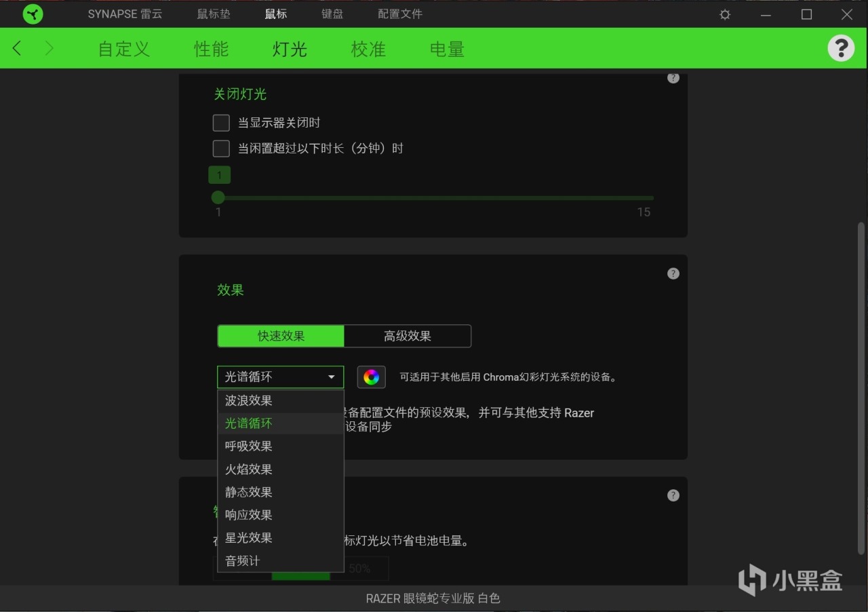This screenshot has height=612, width=868.
Task: Close the Synapse window
Action: [847, 14]
